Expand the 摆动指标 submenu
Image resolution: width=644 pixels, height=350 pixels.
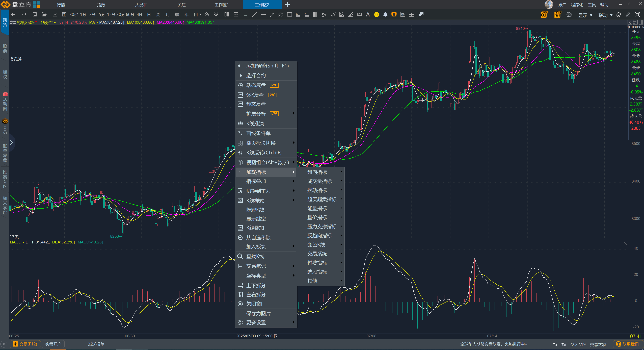pos(320,190)
